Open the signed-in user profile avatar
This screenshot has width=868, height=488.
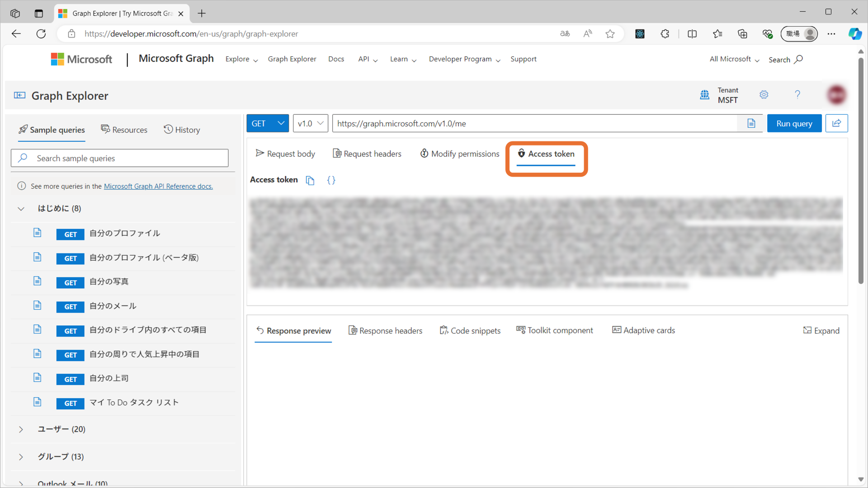click(836, 95)
